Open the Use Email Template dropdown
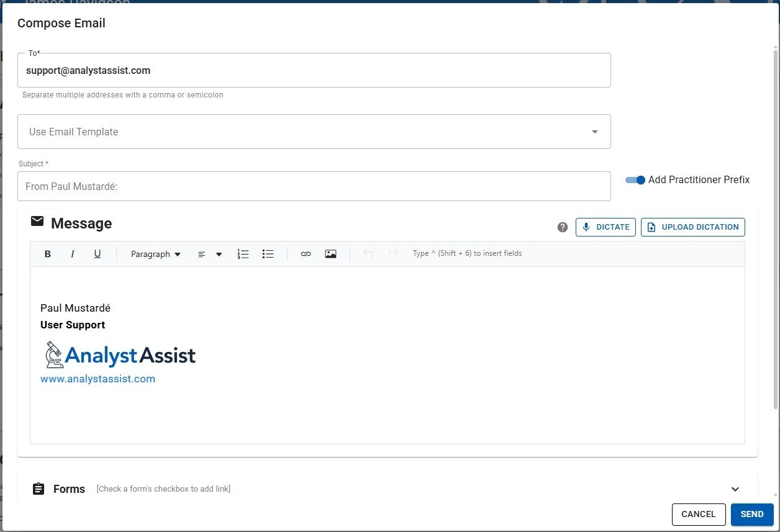Screen dimensions: 780x532 tap(314, 132)
